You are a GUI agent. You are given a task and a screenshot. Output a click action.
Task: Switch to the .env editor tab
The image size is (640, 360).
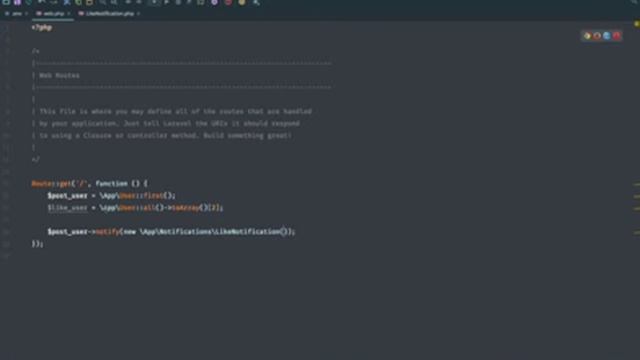tap(16, 13)
